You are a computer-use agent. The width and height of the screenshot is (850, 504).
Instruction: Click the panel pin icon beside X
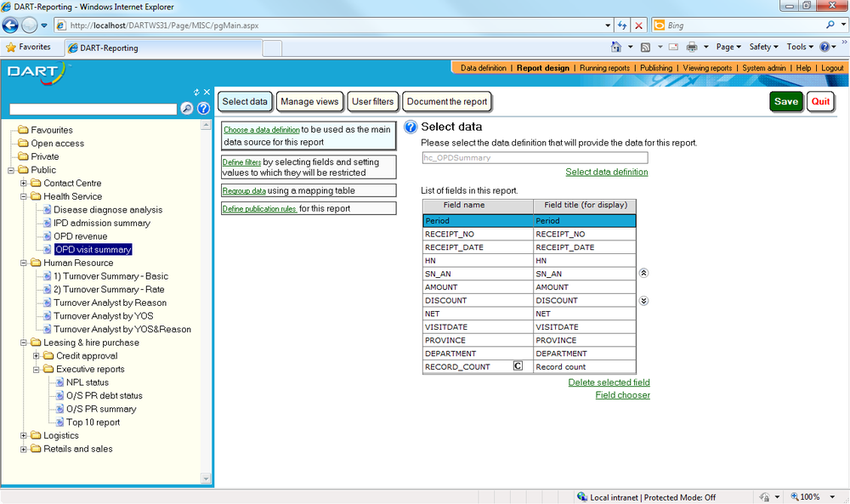tap(196, 92)
